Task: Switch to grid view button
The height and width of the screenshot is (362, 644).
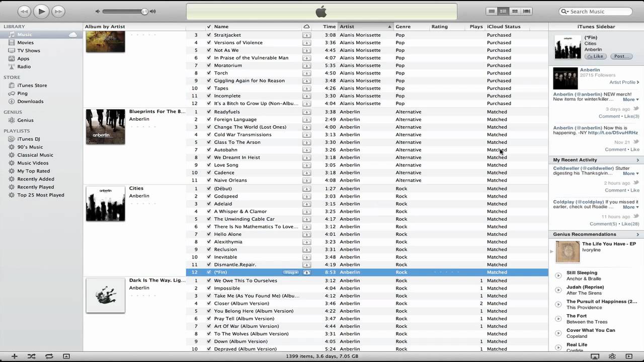Action: coord(515,11)
